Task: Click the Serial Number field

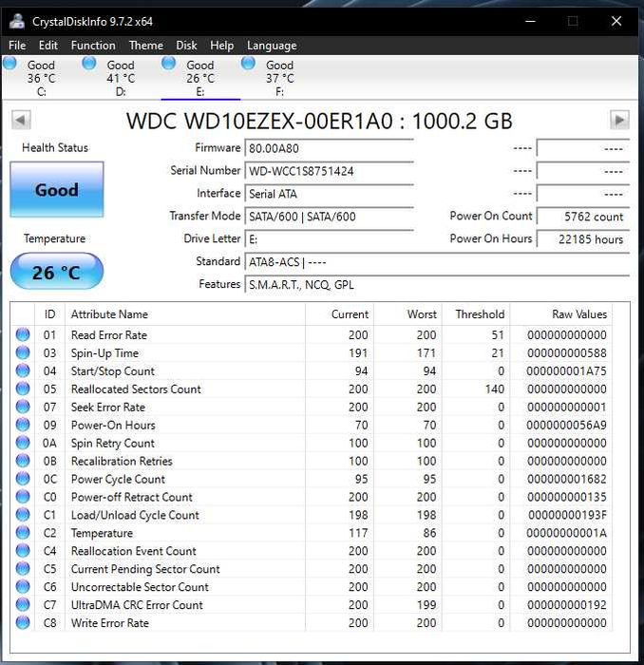Action: (329, 171)
